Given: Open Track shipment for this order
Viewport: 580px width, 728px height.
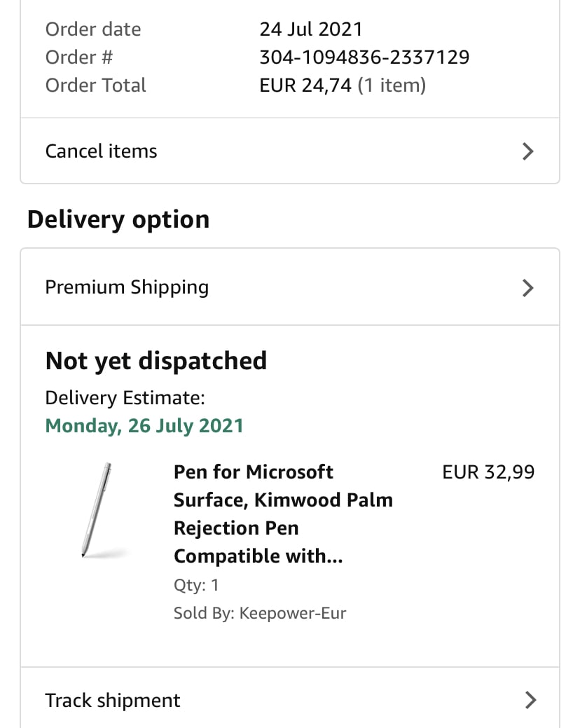Looking at the screenshot, I should [113, 700].
